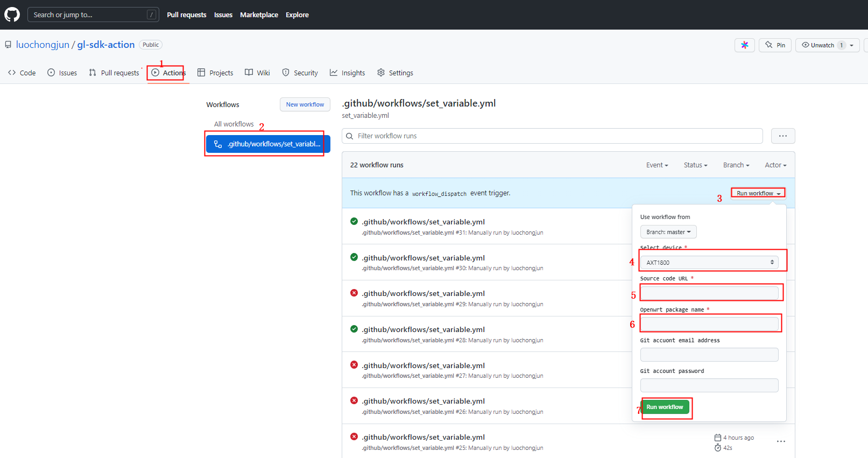Screen dimensions: 868x458
Task: Click the green Run workflow button
Action: pos(665,407)
